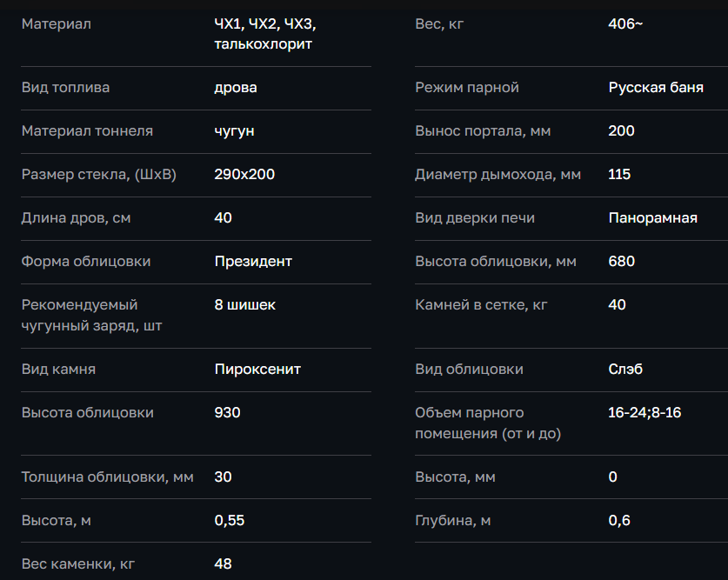Click the 'Пироксенит' stone type value
The image size is (728, 580).
[257, 370]
